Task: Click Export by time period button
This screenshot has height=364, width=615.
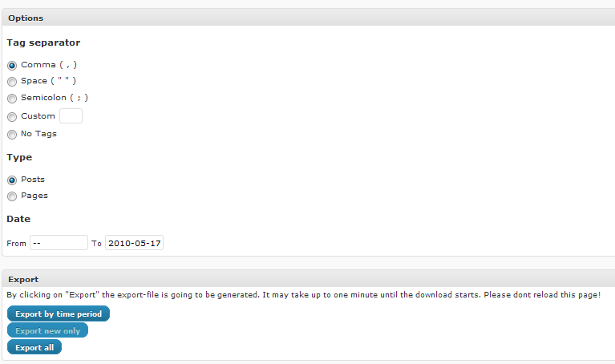Action: [59, 313]
